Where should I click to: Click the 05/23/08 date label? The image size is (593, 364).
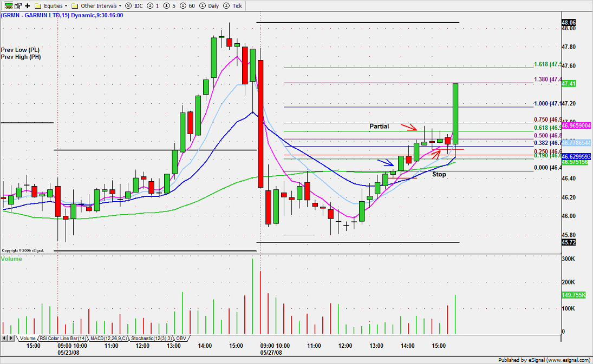pos(68,353)
